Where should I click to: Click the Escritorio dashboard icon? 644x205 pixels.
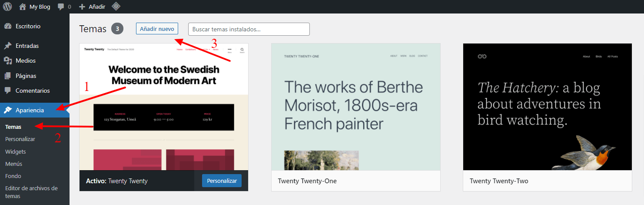click(x=8, y=26)
